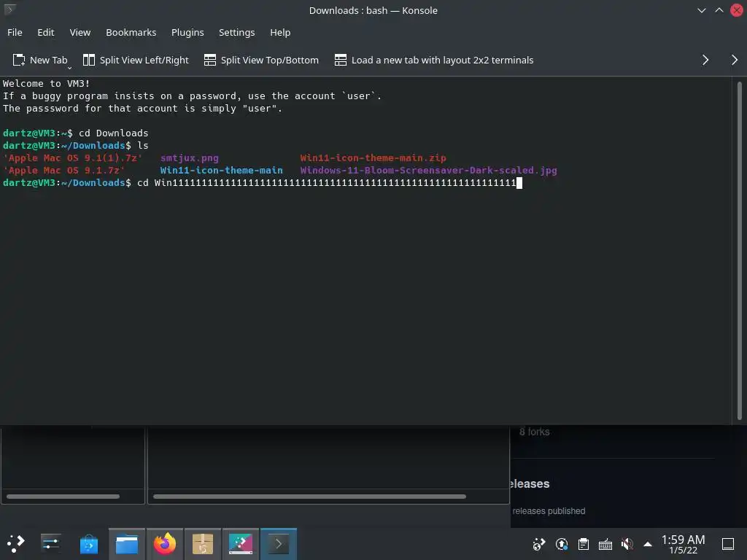This screenshot has height=560, width=747.
Task: Click 'Windows-11-Bloom-Screensaver-Dark-scaled.jpg' filename
Action: click(x=428, y=171)
